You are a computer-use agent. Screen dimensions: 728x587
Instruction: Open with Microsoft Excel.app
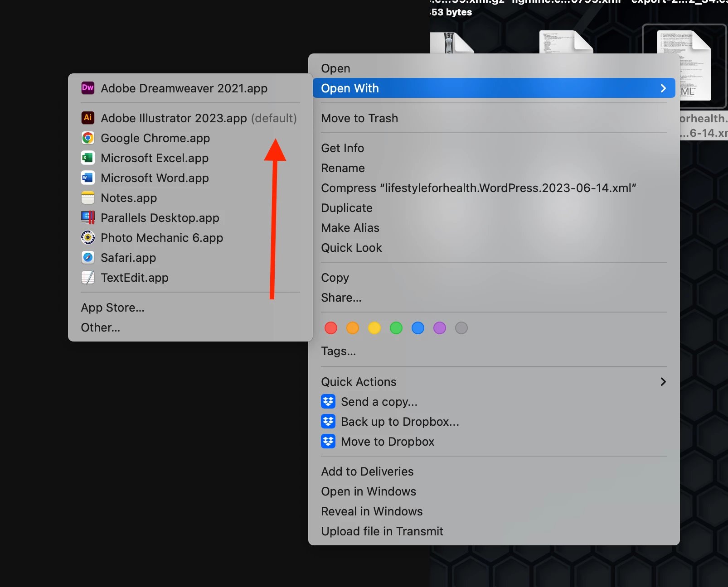click(x=190, y=158)
